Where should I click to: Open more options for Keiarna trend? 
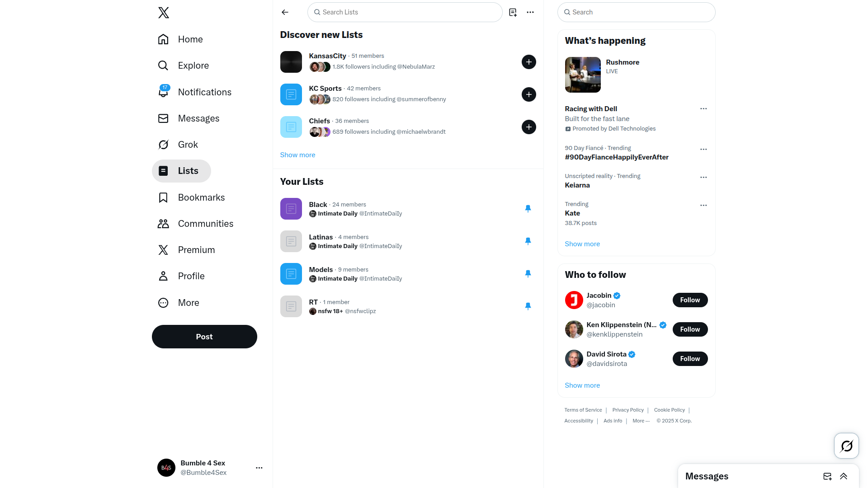point(703,177)
